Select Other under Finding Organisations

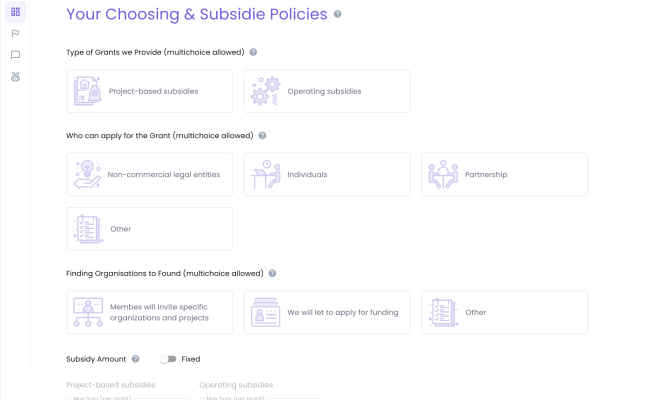coord(504,312)
